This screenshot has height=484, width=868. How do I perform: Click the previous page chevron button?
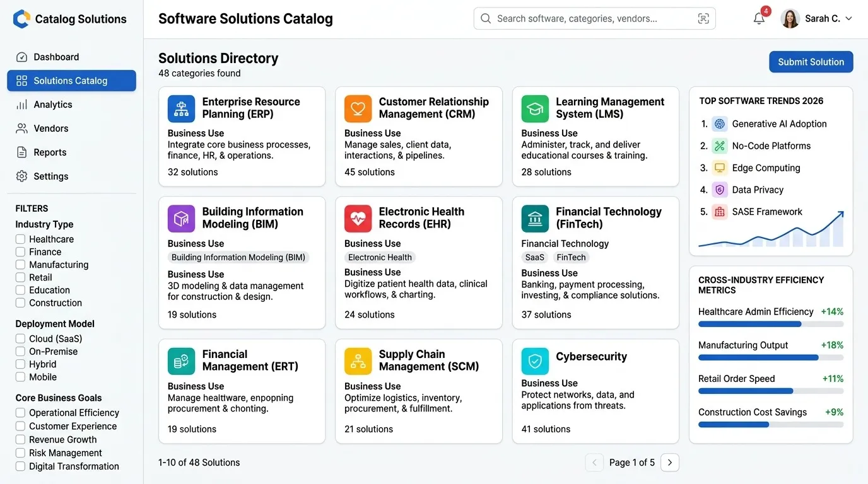click(x=594, y=463)
